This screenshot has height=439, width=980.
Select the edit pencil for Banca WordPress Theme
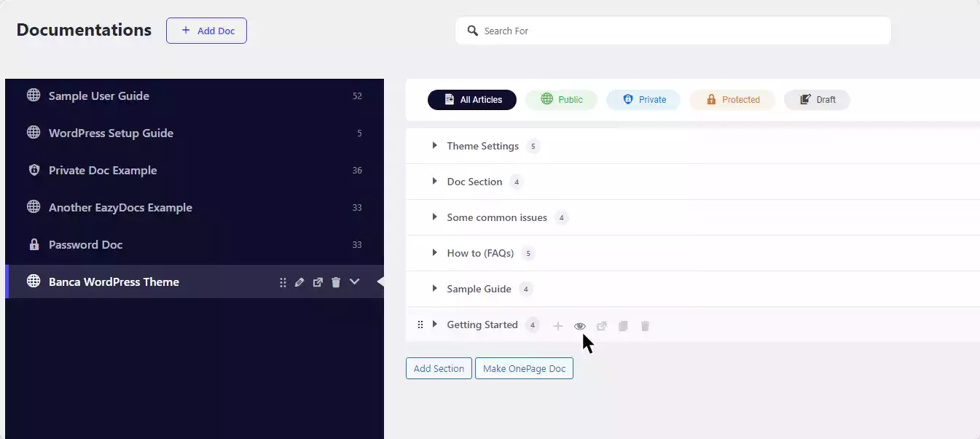[299, 281]
